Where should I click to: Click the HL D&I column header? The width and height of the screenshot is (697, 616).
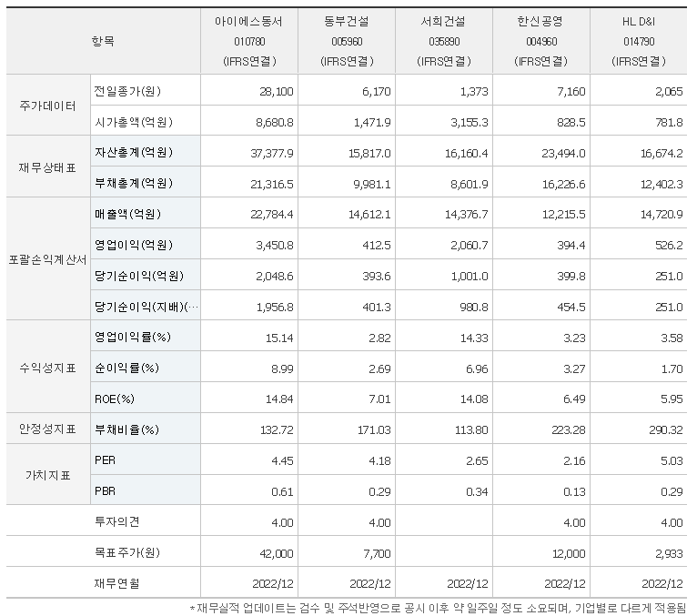[639, 41]
